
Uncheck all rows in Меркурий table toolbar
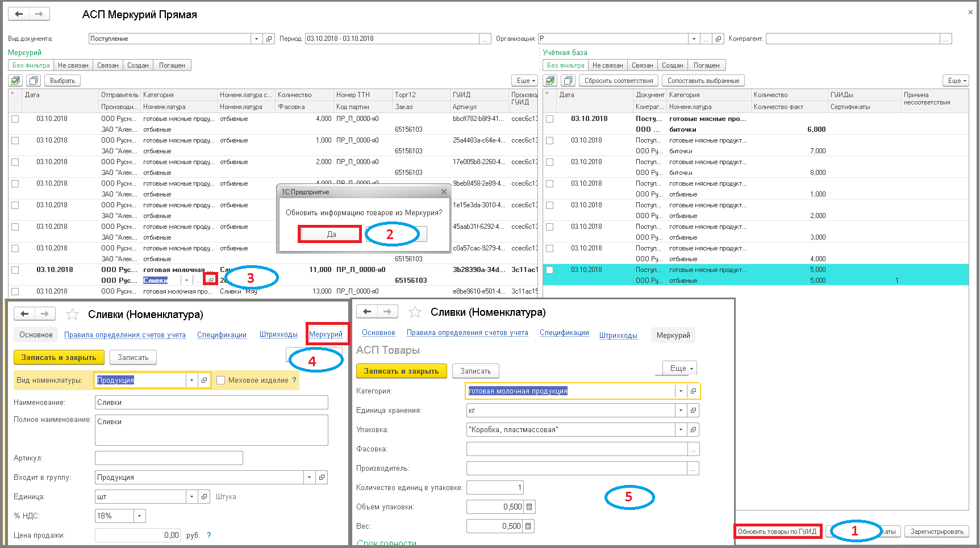[x=34, y=81]
